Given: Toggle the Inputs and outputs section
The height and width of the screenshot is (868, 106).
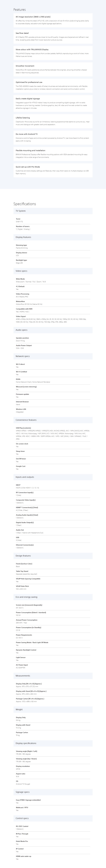Looking at the screenshot, I should click(x=53, y=477).
